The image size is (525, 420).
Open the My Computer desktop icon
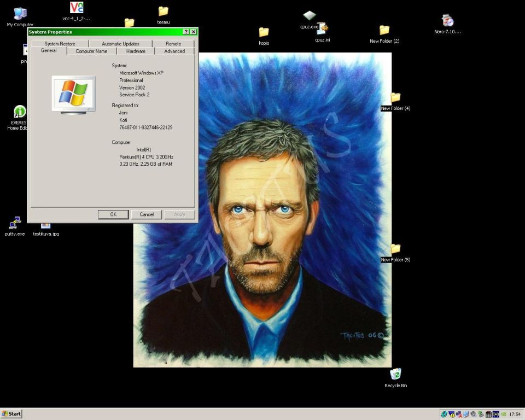point(20,14)
